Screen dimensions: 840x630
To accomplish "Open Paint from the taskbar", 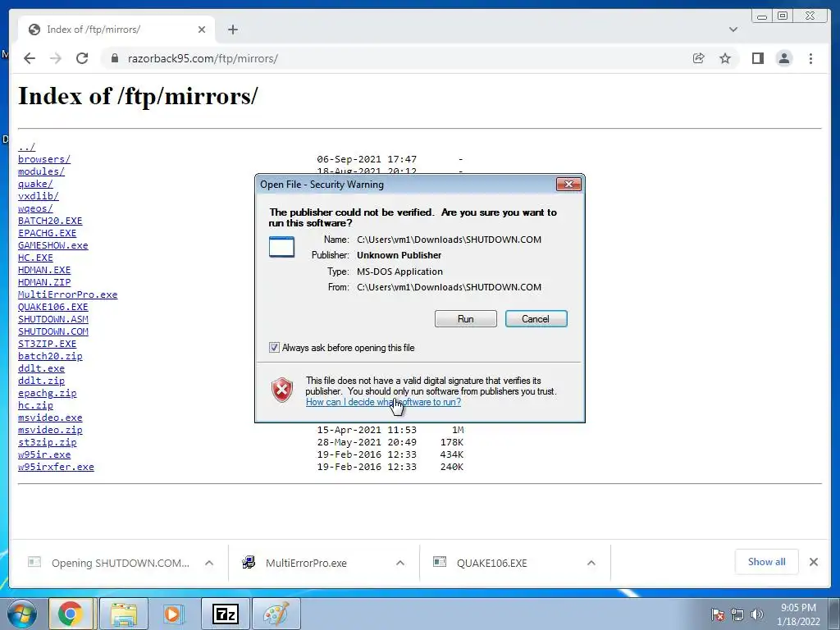I will (276, 614).
